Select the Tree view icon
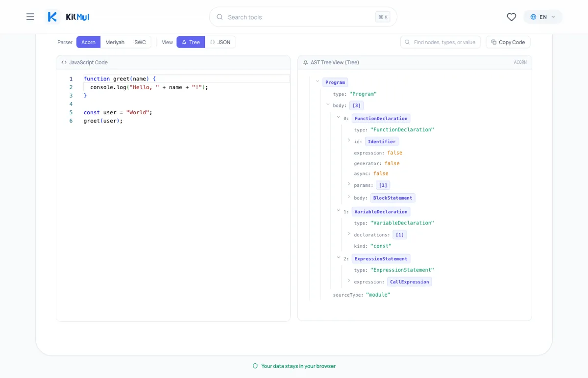The height and width of the screenshot is (378, 588). [183, 42]
